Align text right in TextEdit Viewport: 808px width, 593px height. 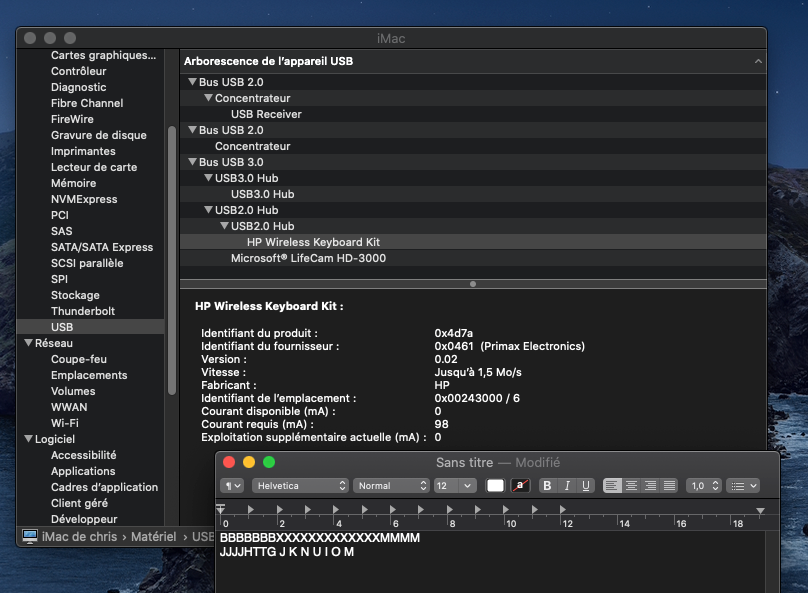point(651,486)
